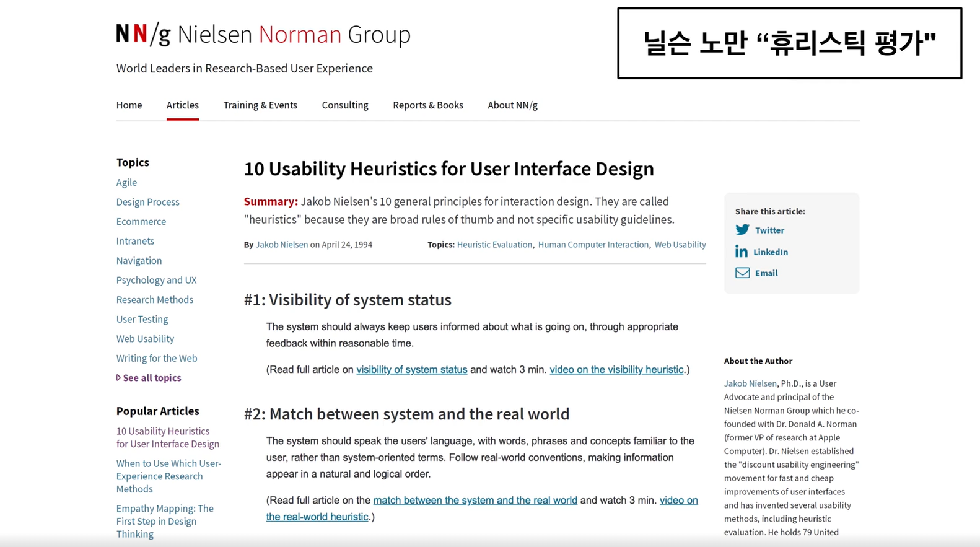Click Jakob Nielsen link in About the Author
Viewport: 980px width, 547px height.
(750, 383)
